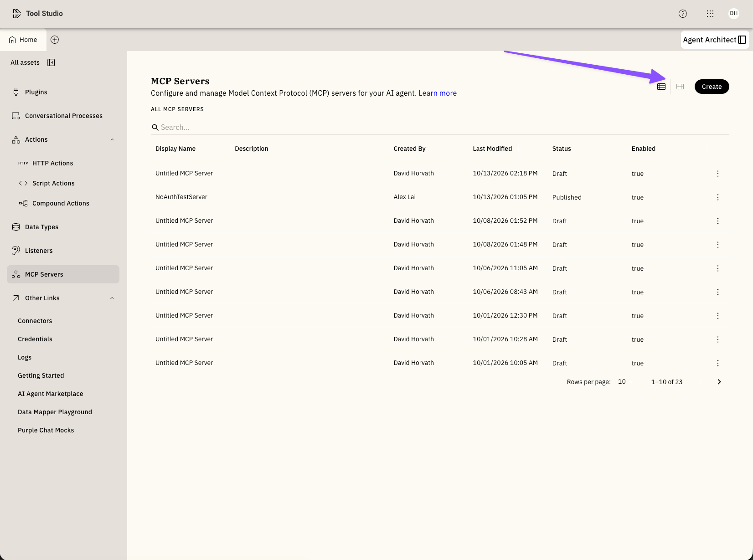Select the Home tab
Screen dimensions: 753x560
coord(23,40)
